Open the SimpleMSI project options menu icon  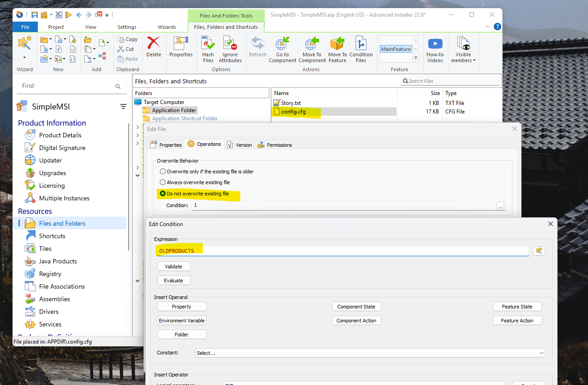point(123,107)
